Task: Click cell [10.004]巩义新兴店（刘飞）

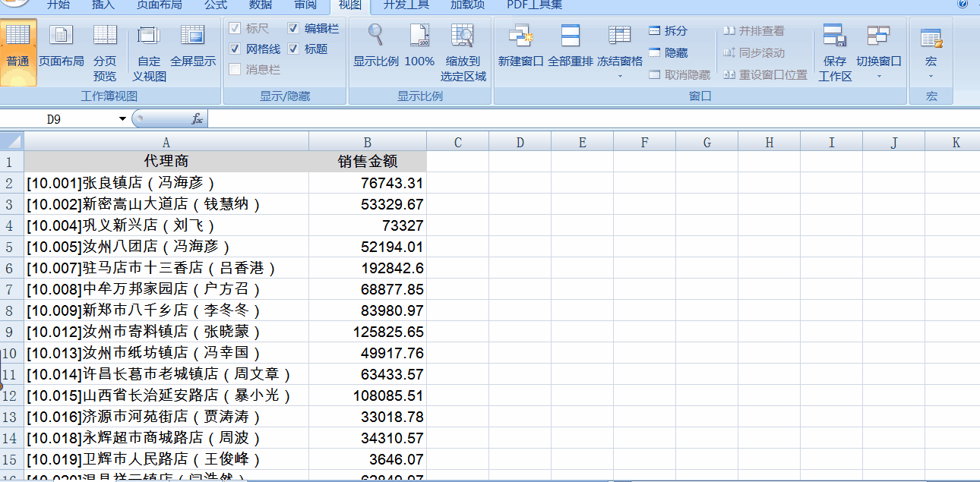Action: coord(166,225)
